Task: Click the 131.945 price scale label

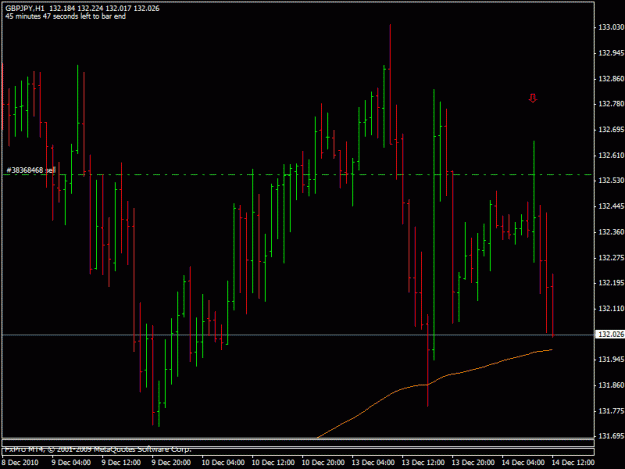Action: (x=611, y=359)
